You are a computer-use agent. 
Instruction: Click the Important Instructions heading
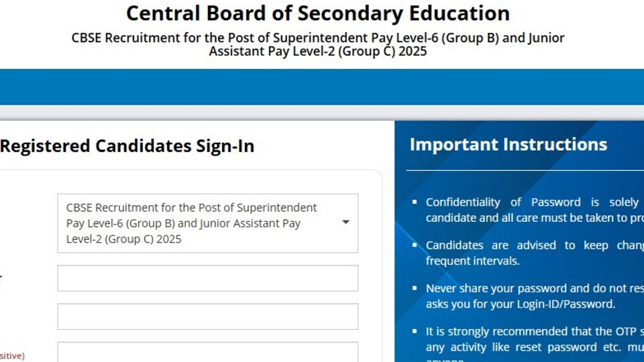(508, 145)
